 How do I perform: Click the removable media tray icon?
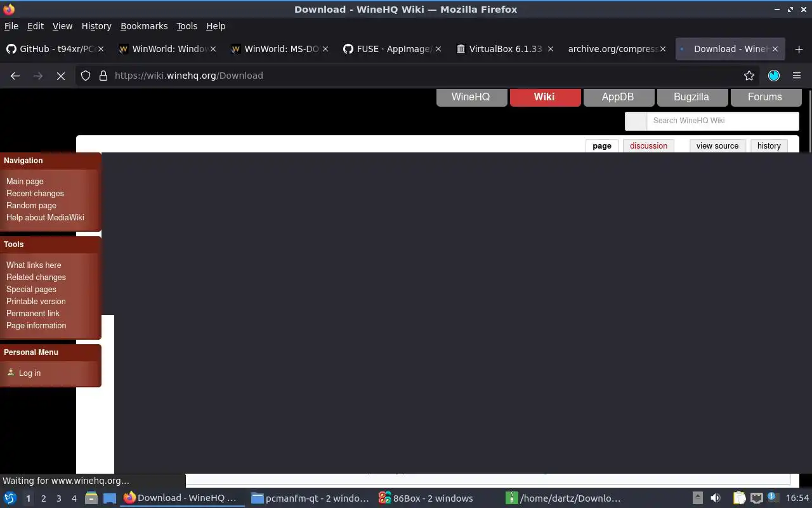click(697, 498)
